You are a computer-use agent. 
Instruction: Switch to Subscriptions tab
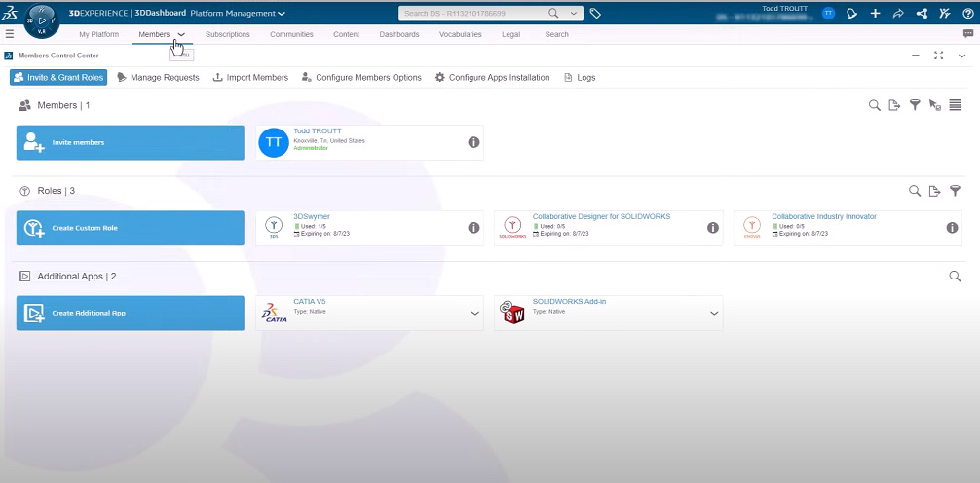pyautogui.click(x=228, y=34)
